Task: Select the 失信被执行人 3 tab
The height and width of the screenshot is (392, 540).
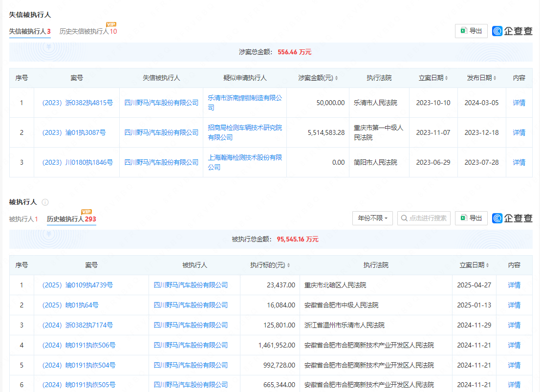Action: coord(30,31)
